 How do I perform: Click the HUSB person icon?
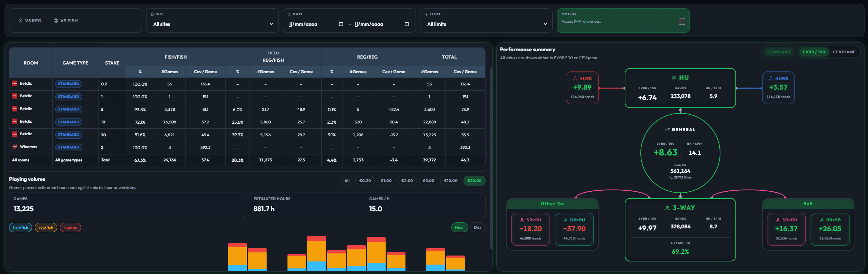pyautogui.click(x=575, y=78)
